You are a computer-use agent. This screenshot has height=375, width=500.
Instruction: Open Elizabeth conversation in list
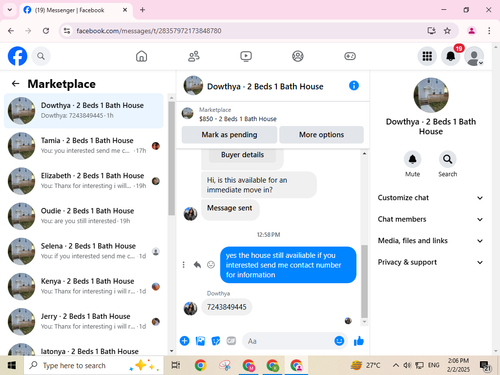tap(84, 181)
